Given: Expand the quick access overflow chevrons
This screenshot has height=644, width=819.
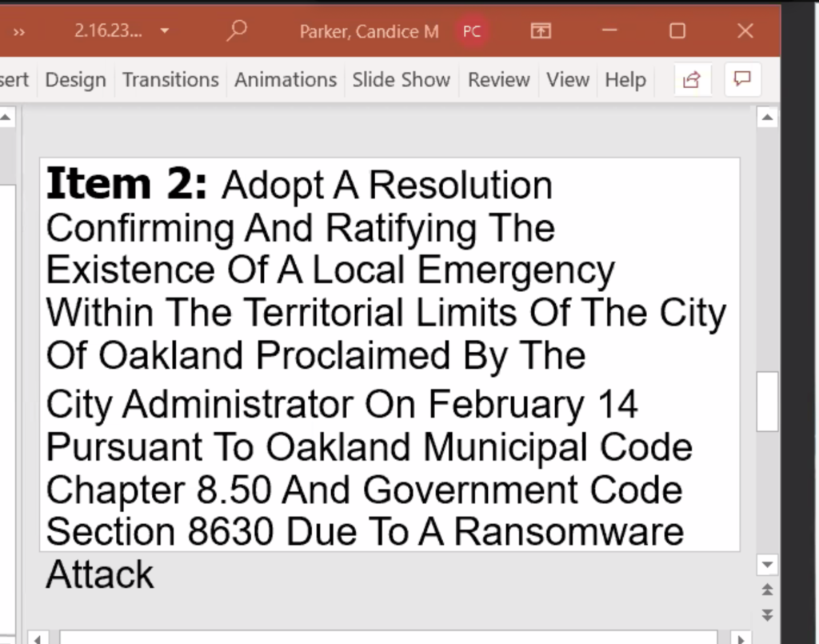Looking at the screenshot, I should coord(19,32).
